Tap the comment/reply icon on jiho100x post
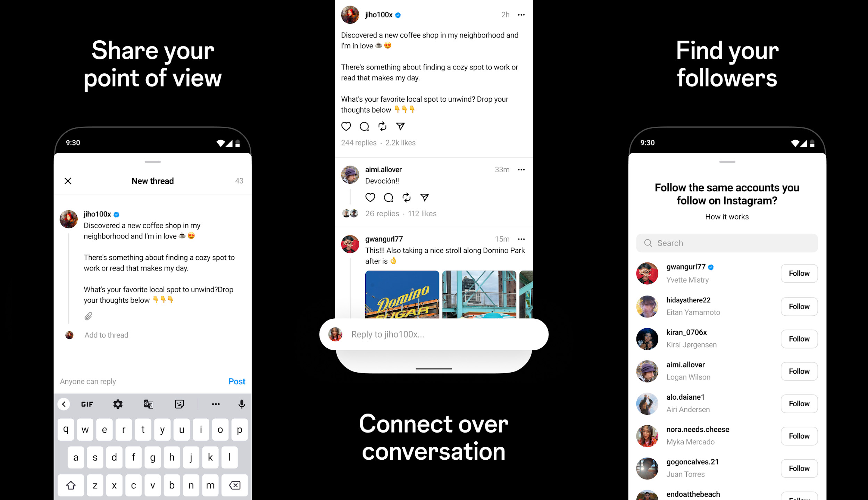This screenshot has height=500, width=868. coord(364,126)
